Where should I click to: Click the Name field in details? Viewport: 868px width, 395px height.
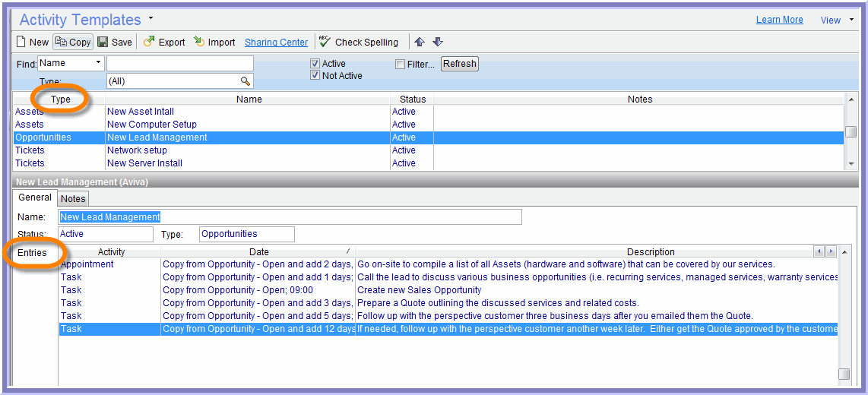click(290, 217)
